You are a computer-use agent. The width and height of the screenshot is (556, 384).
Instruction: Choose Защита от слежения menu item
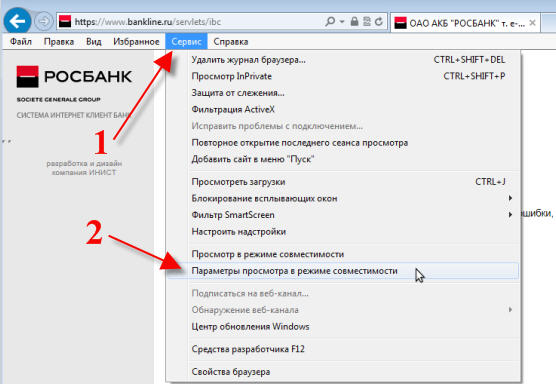coord(343,93)
